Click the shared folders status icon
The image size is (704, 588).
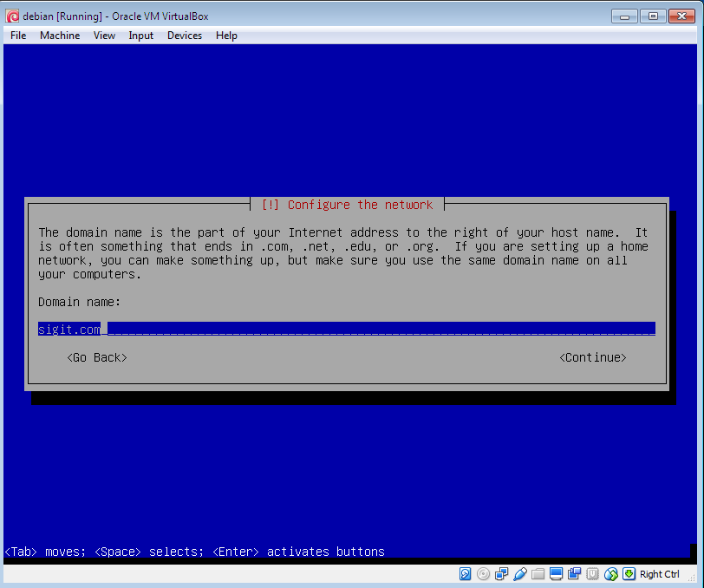click(x=538, y=573)
